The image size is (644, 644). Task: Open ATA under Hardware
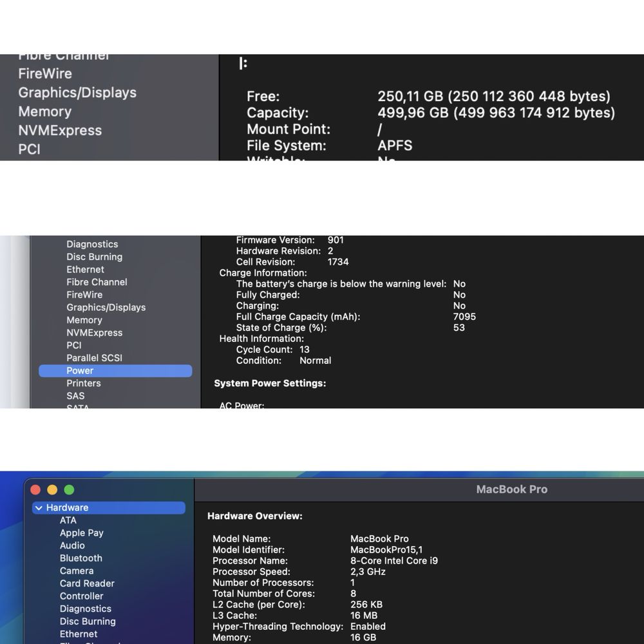point(68,520)
